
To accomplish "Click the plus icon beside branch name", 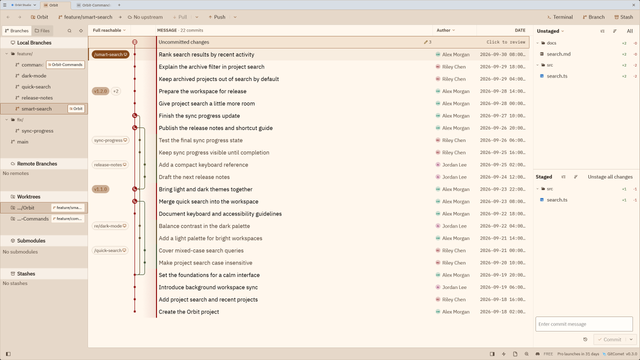I will (x=120, y=17).
